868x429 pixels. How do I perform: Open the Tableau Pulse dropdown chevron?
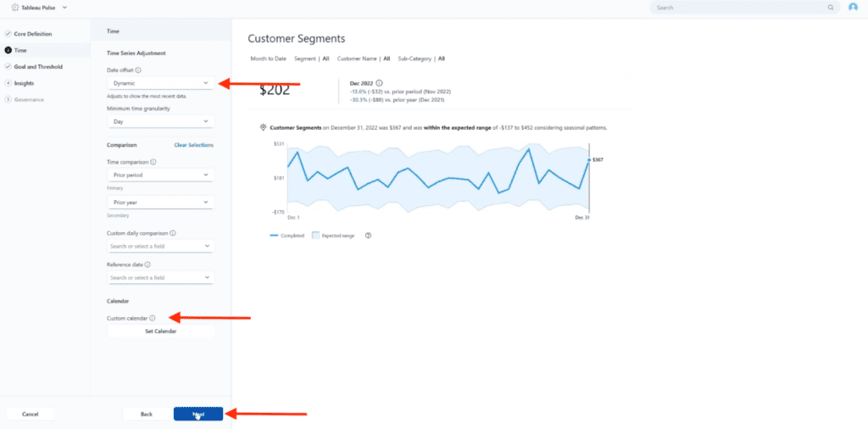[64, 8]
